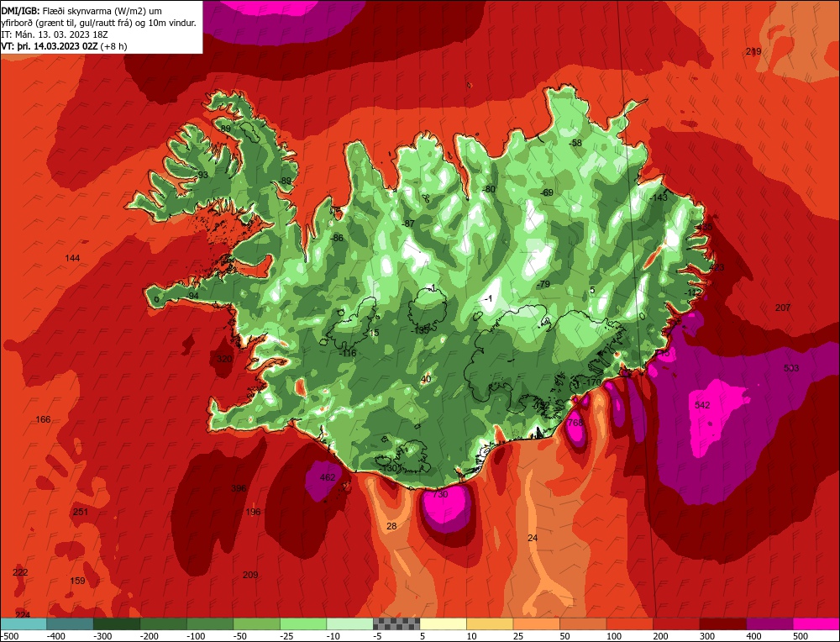Click the '-69' value in north Iceland
840x642 pixels.
click(x=546, y=193)
